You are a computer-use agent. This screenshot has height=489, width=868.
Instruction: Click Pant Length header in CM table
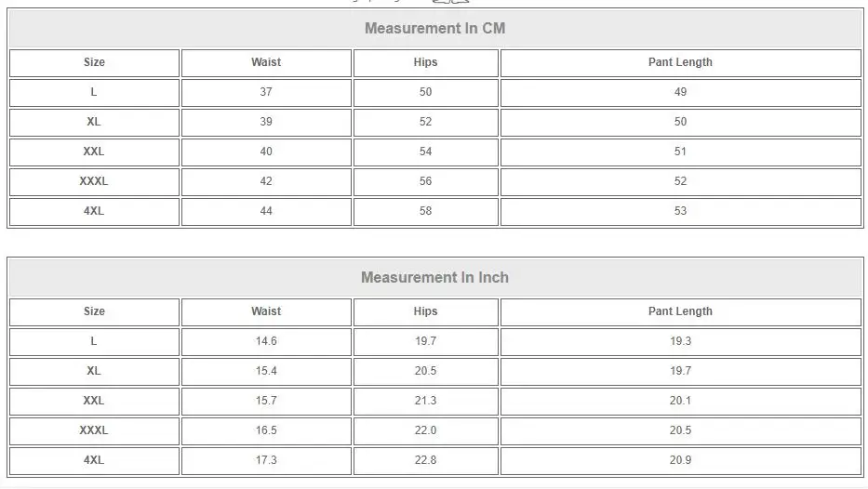point(680,62)
